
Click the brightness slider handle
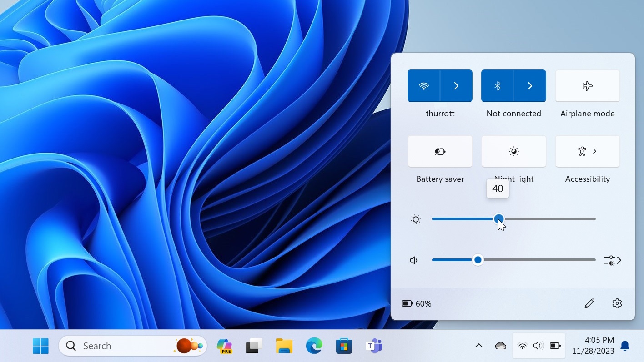pos(499,219)
